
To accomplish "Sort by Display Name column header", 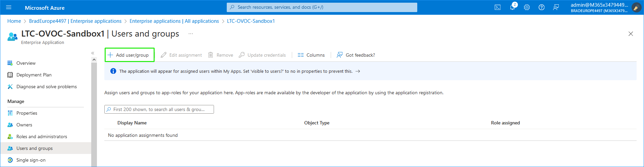I will [132, 123].
